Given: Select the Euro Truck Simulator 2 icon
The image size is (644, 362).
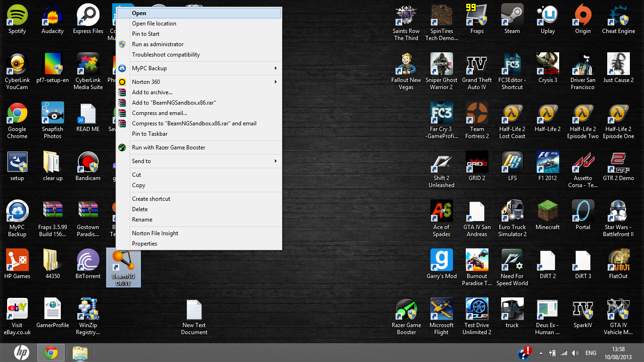Looking at the screenshot, I should [512, 219].
